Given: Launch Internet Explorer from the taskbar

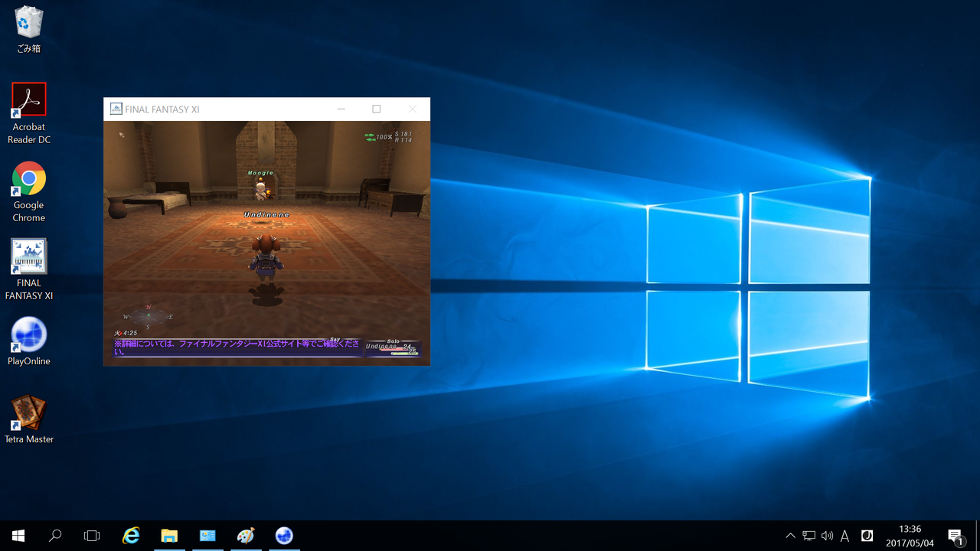Looking at the screenshot, I should coord(132,536).
